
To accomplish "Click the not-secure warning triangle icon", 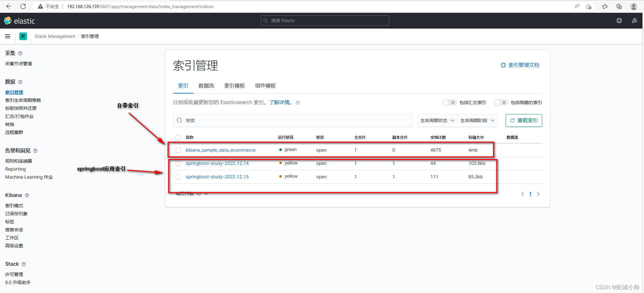I will (x=40, y=6).
